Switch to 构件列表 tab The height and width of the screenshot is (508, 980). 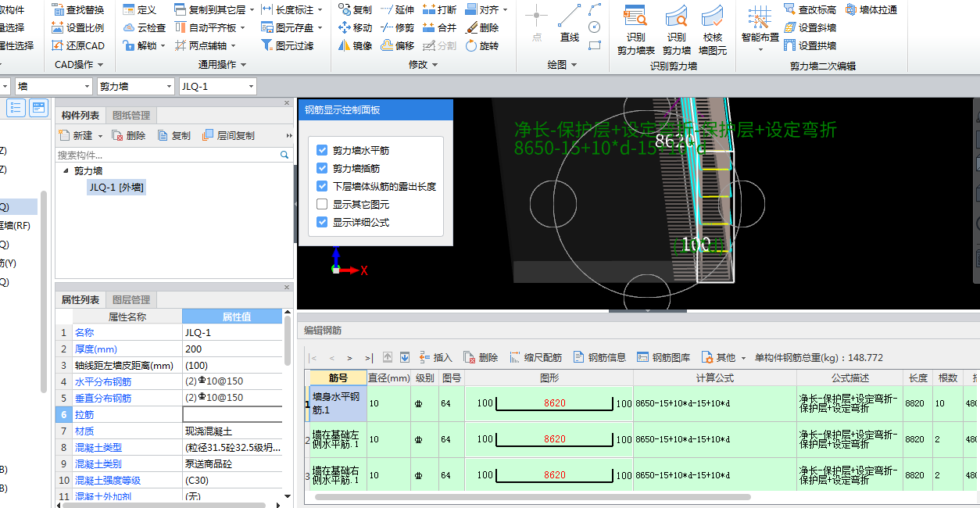click(80, 116)
